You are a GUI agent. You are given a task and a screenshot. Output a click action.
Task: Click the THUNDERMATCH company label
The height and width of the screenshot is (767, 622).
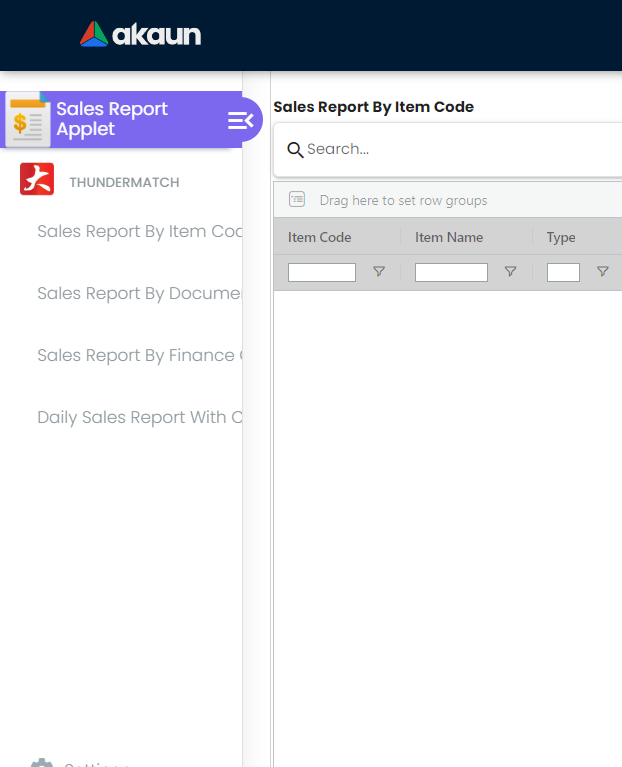[124, 183]
